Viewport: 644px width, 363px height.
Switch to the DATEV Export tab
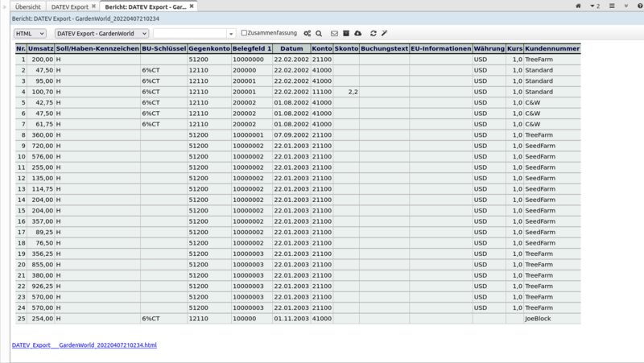70,6
